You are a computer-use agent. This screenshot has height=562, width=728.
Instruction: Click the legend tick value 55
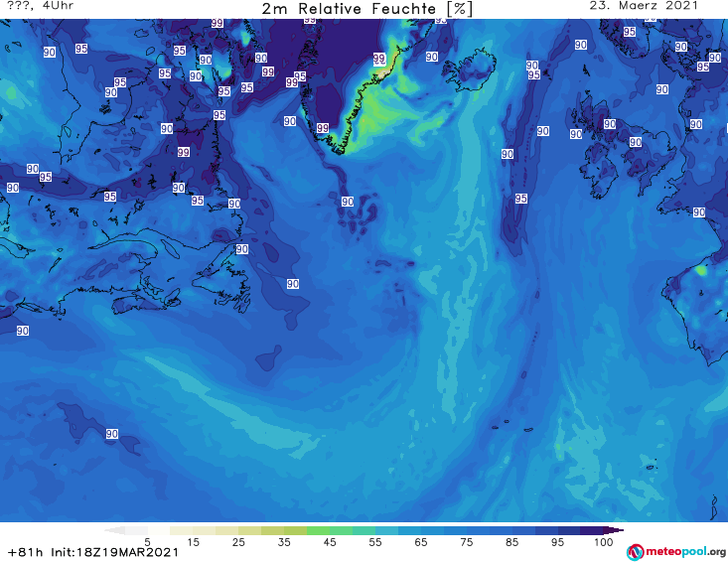(375, 542)
